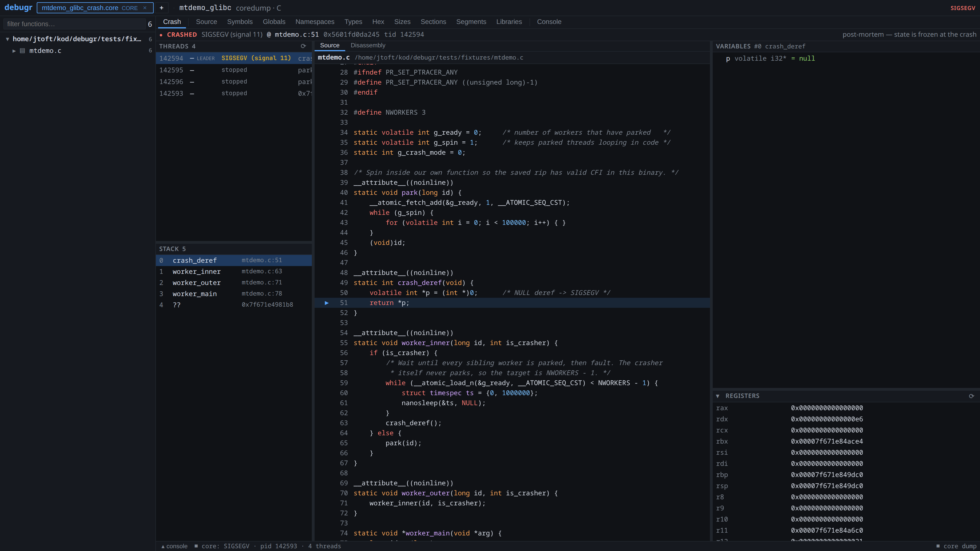This screenshot has height=551, width=980.
Task: Open the Console tab
Action: [549, 22]
